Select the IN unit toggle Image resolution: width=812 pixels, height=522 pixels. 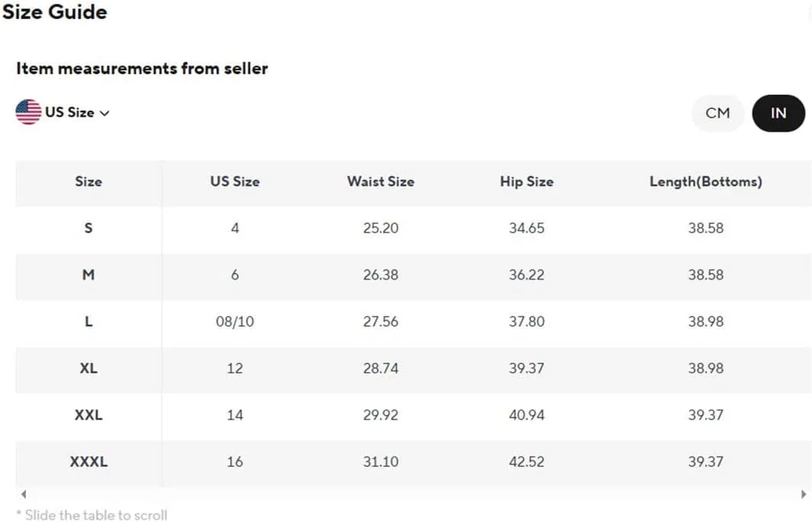point(778,113)
